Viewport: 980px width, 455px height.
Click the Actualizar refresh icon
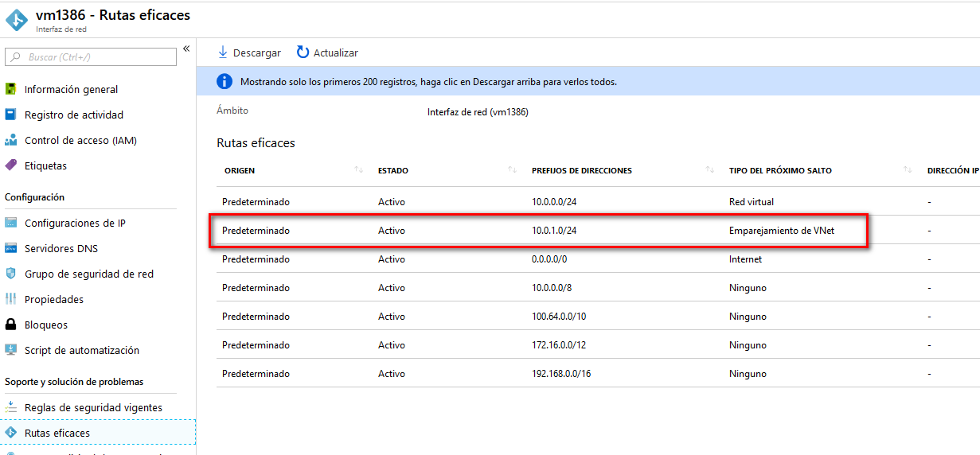coord(303,52)
